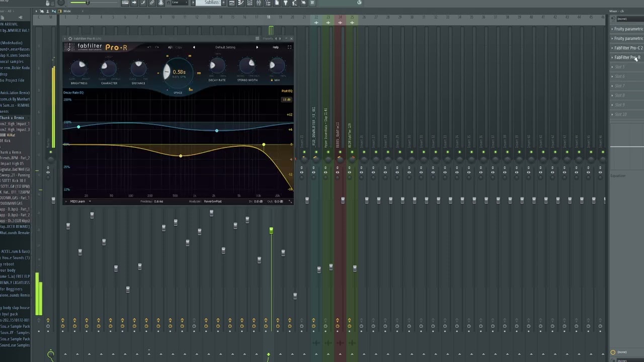Image resolution: width=644 pixels, height=362 pixels.
Task: Toggle mute LED on R2B_DOWNLIFTER_FX track
Action: 316,152
